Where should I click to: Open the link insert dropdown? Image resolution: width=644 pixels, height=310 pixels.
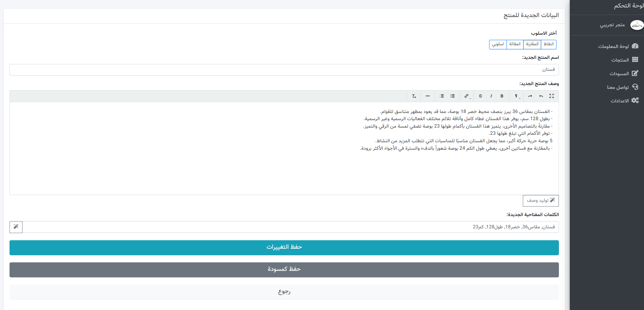click(x=467, y=96)
